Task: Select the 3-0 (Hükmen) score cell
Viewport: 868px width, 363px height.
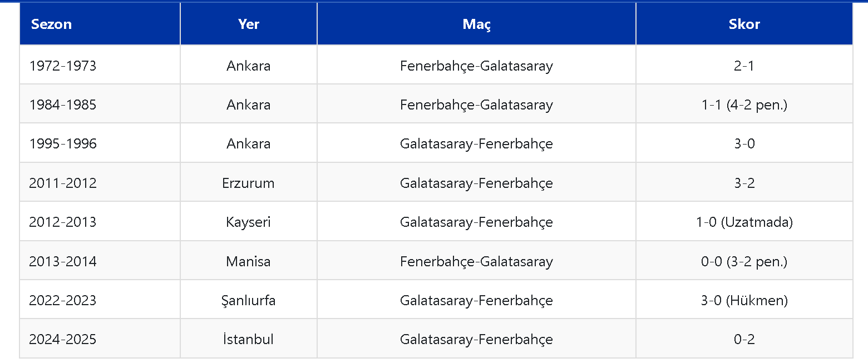Action: 744,300
